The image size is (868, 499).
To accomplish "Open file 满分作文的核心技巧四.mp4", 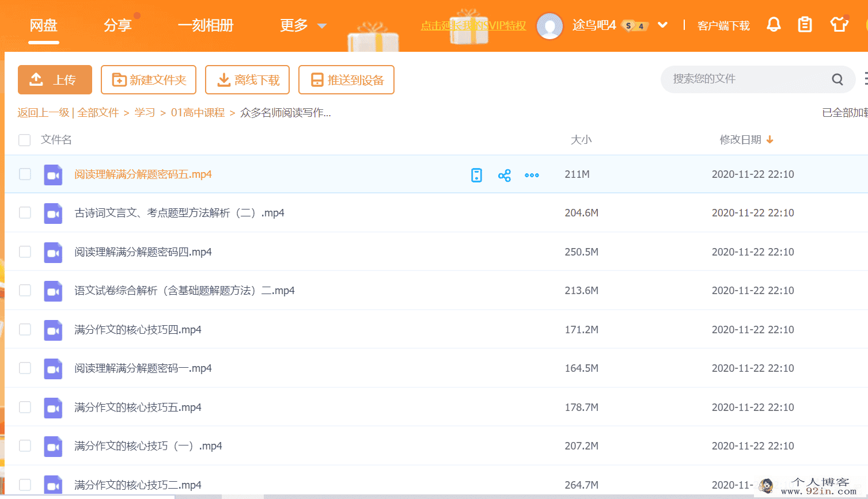I will 138,330.
